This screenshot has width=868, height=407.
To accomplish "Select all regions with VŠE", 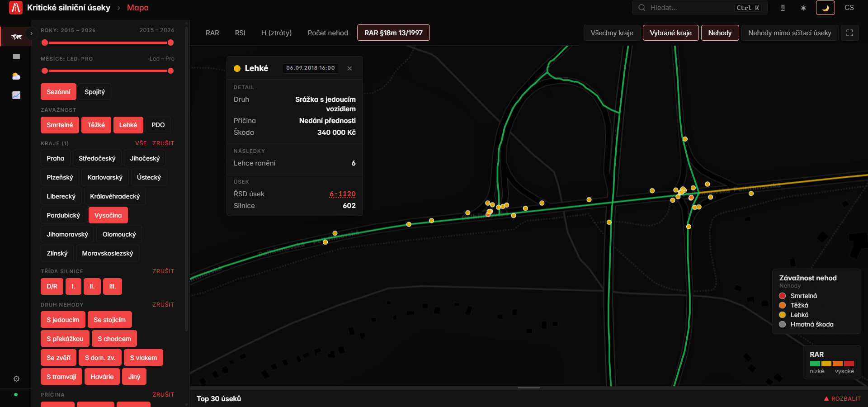I will 141,143.
